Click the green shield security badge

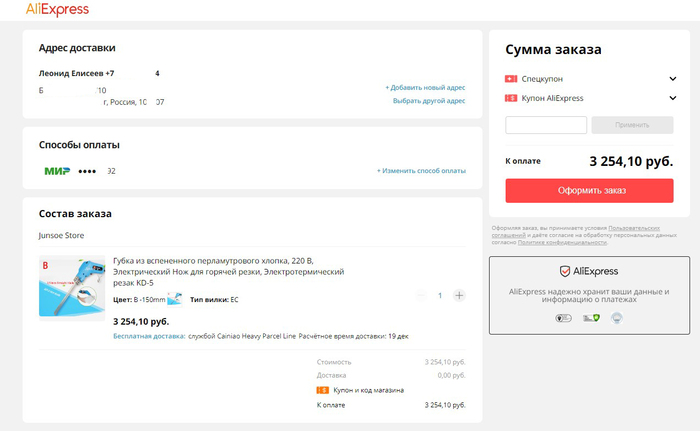[591, 318]
